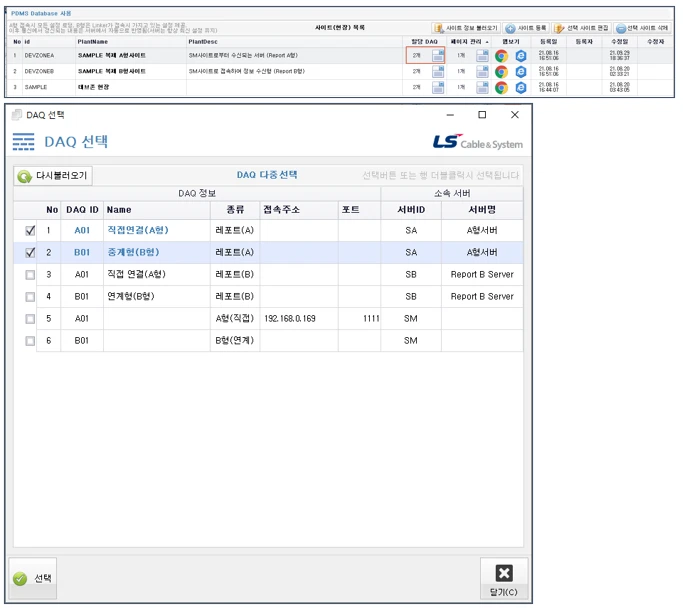The height and width of the screenshot is (613, 683).
Task: Open DAQ assignment icon for SAMPLE row
Action: [x=438, y=87]
